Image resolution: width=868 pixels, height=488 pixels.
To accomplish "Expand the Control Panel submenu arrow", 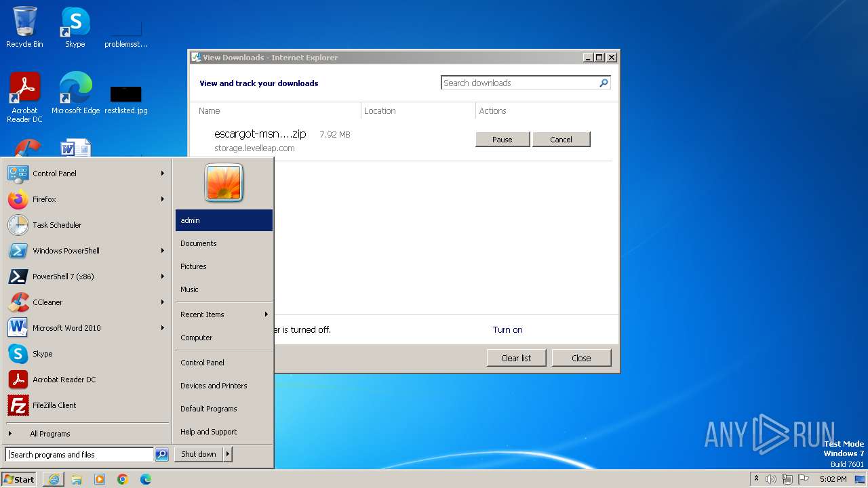I will (x=163, y=174).
